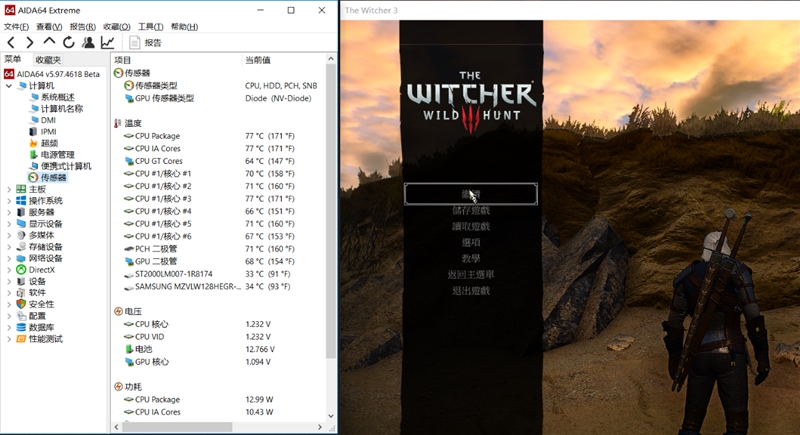Screen dimensions: 800x435
Task: Expand the DirectX tree node
Action: (9, 270)
